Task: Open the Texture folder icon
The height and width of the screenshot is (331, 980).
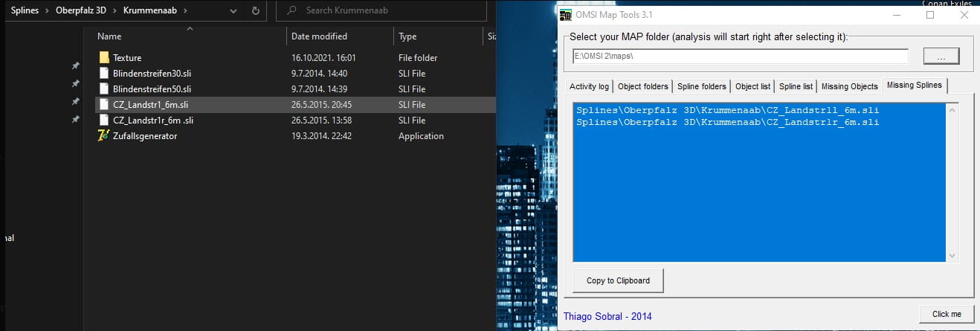Action: [104, 58]
